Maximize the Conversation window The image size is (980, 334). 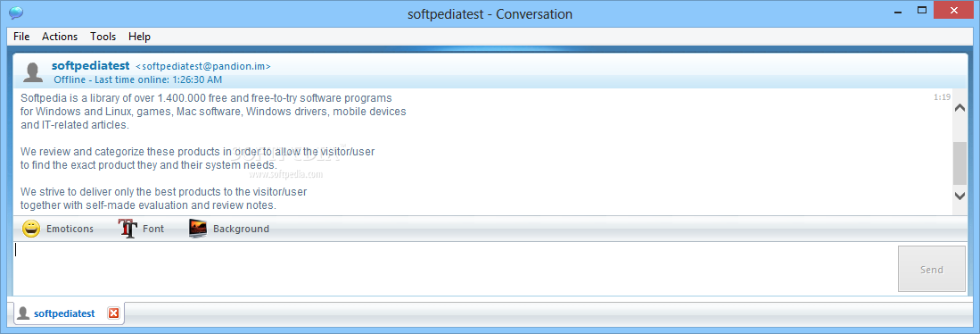coord(921,11)
